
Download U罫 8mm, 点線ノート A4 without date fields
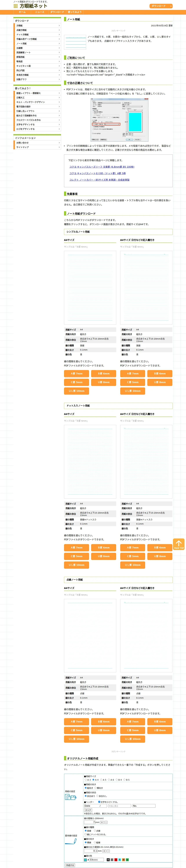pyautogui.click(x=104, y=730)
